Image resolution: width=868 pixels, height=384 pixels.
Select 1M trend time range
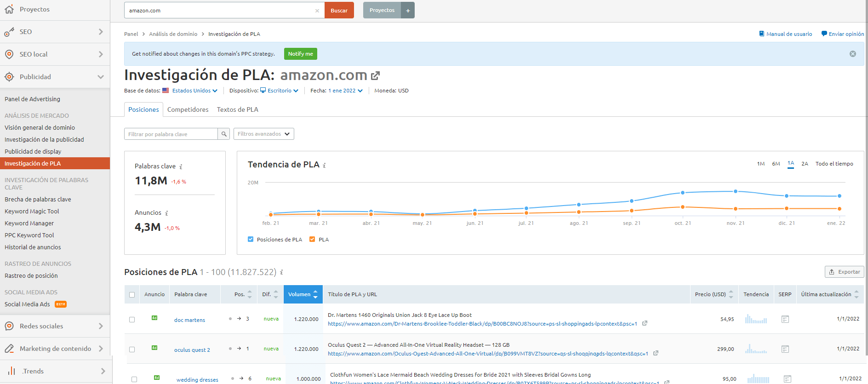761,164
